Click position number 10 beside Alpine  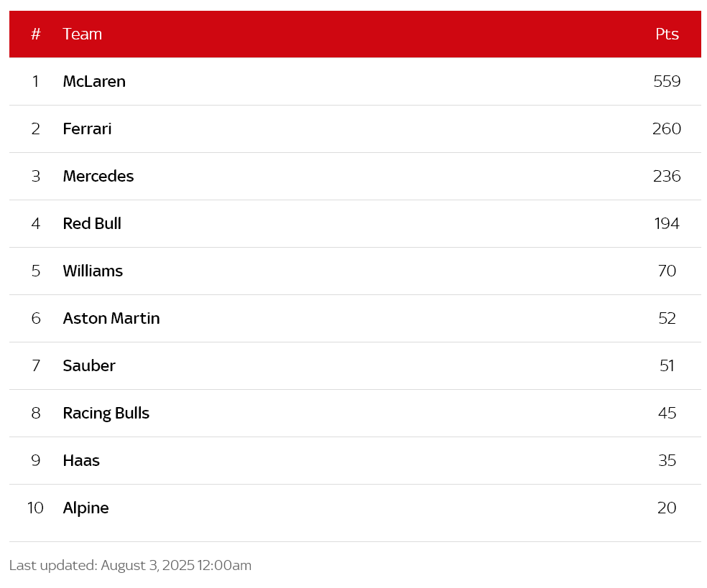point(35,508)
